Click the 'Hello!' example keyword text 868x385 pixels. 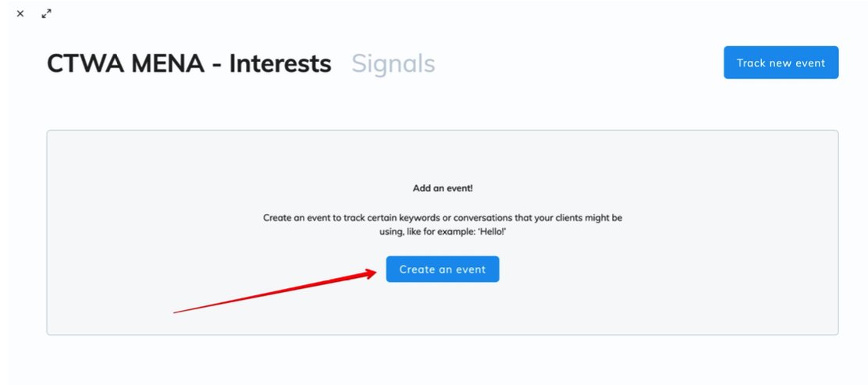pyautogui.click(x=494, y=233)
